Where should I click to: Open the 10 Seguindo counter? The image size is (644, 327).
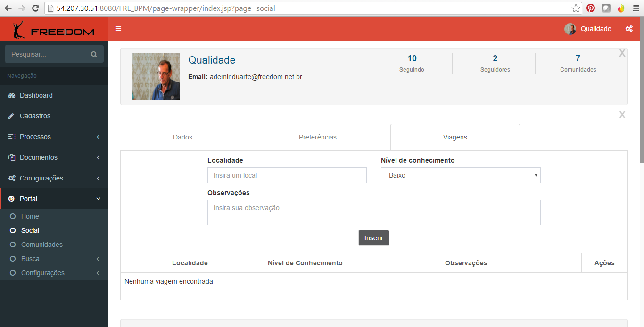tap(412, 64)
